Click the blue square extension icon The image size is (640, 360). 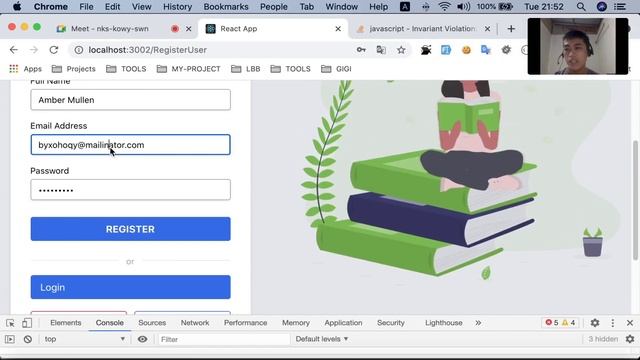pyautogui.click(x=446, y=50)
